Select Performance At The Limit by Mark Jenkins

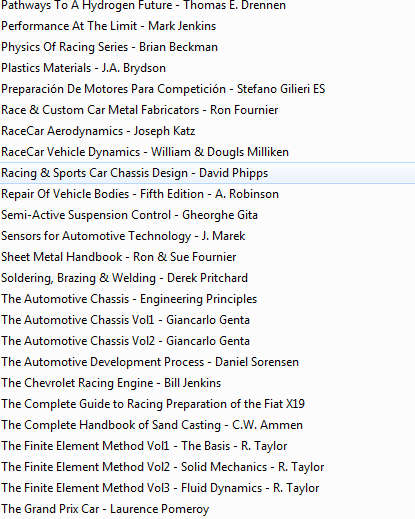109,26
